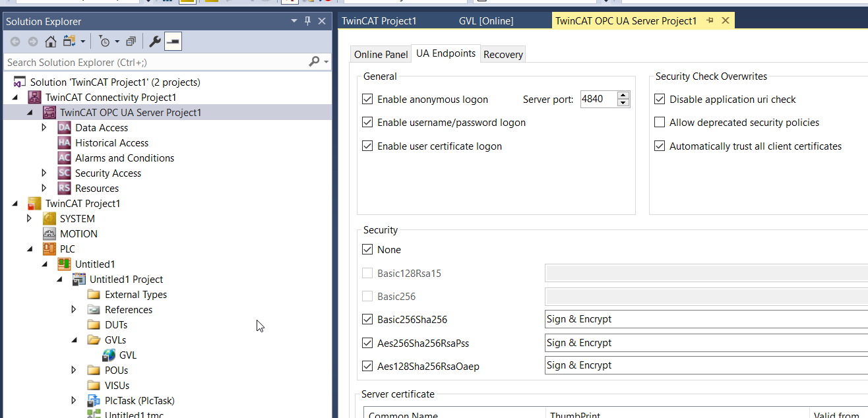Switch to the Online Panel tab

[x=381, y=54]
